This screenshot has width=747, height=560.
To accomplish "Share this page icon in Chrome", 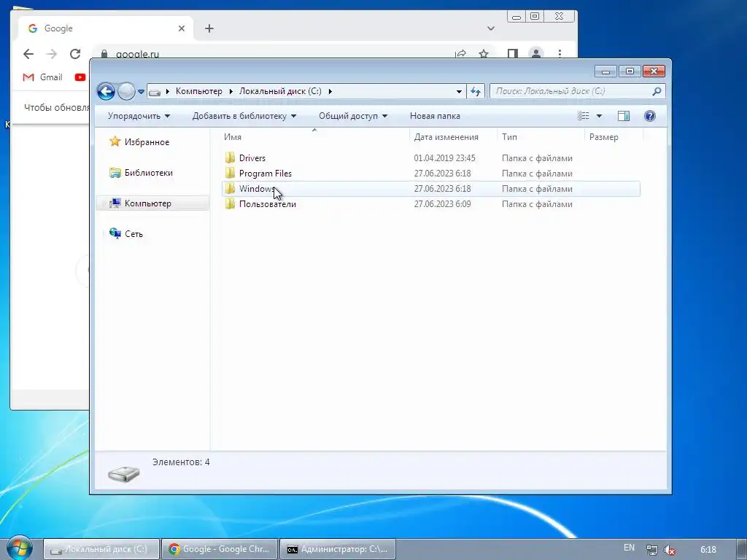I will [x=461, y=54].
